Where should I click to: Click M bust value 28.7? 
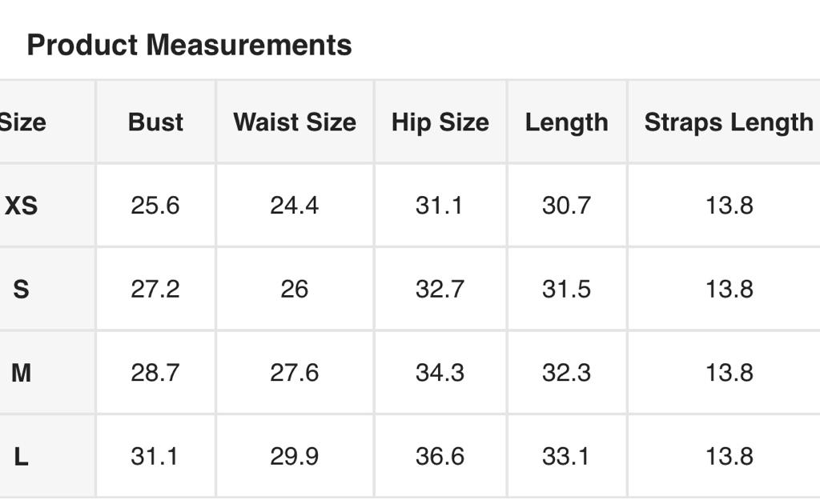[x=155, y=373]
